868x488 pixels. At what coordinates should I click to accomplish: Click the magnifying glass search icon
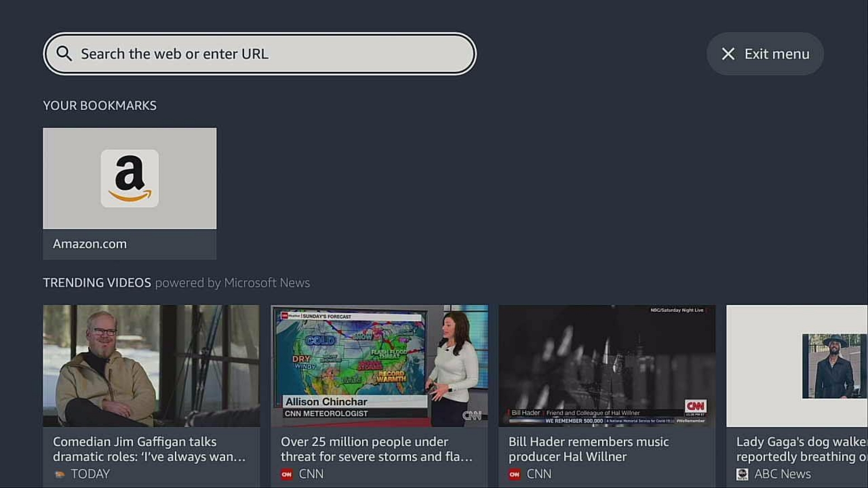click(64, 53)
